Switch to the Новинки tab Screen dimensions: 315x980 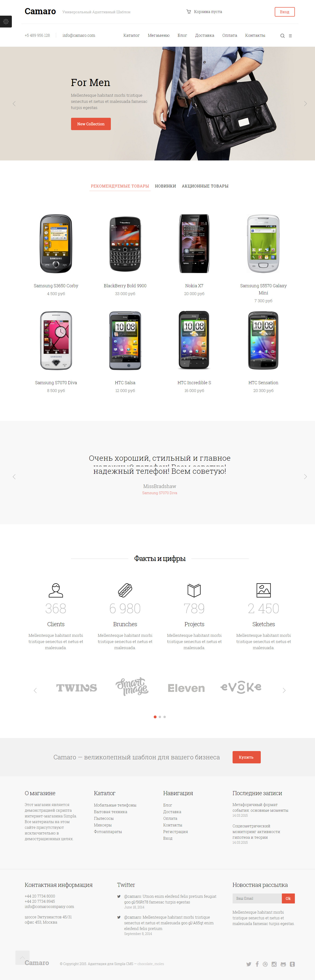165,186
